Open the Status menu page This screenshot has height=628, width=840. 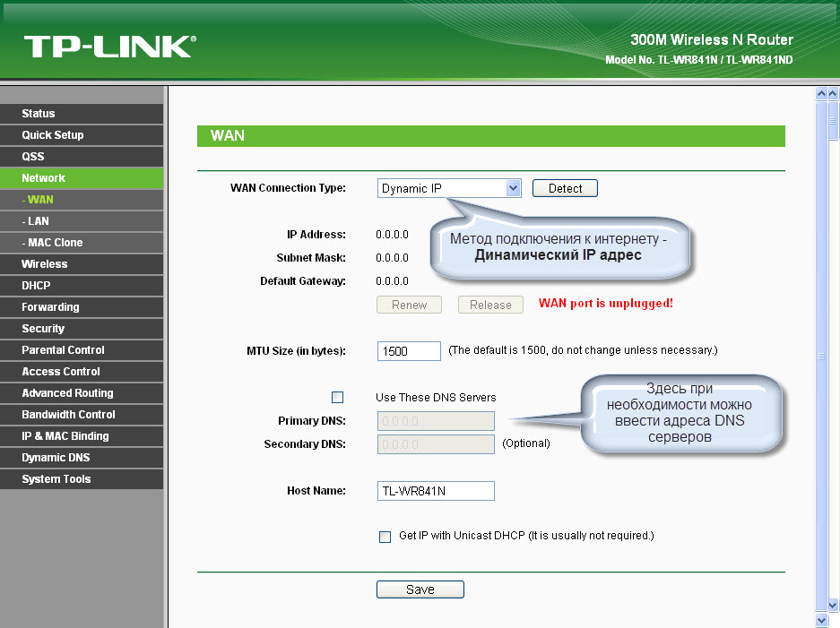point(39,114)
